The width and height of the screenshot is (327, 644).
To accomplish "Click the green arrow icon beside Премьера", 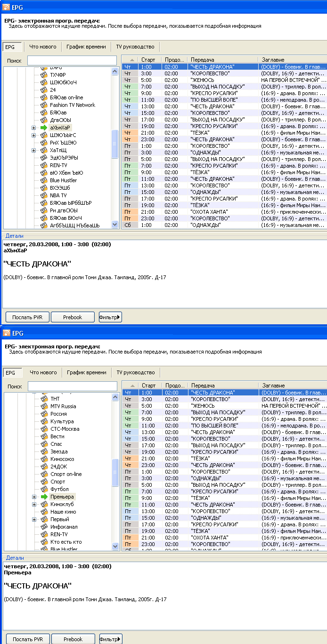I will click(x=44, y=497).
